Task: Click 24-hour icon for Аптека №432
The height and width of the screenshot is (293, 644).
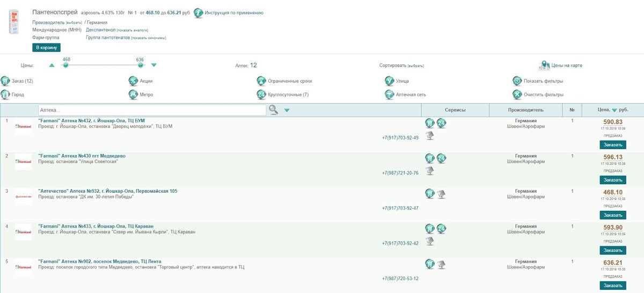Action: pyautogui.click(x=442, y=123)
